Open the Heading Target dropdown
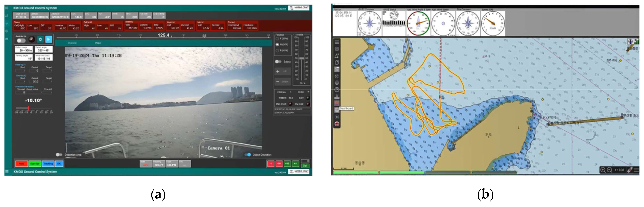 [x=48, y=71]
